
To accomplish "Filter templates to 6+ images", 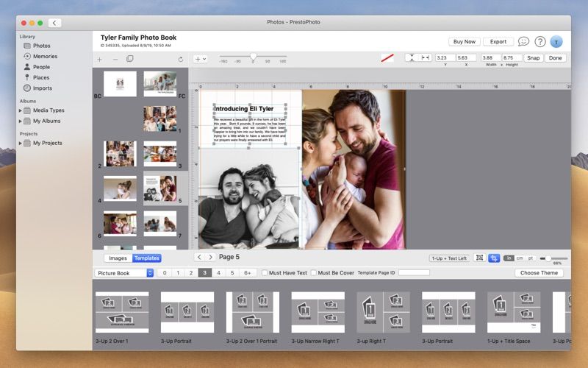I will click(x=248, y=273).
